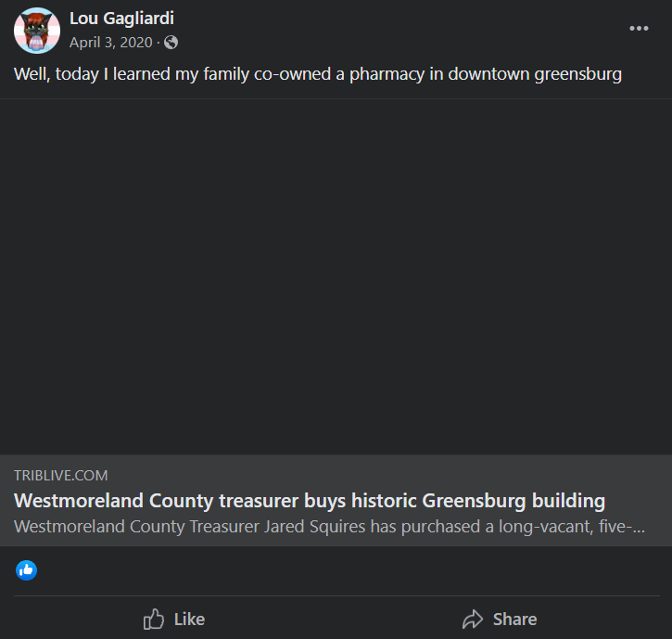Click the link card footer area
The width and height of the screenshot is (672, 639).
point(336,501)
